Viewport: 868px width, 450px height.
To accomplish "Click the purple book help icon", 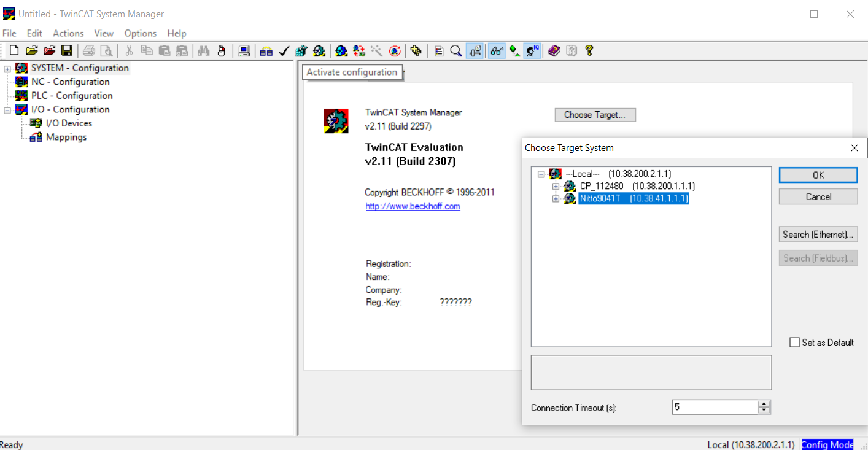I will pos(554,51).
